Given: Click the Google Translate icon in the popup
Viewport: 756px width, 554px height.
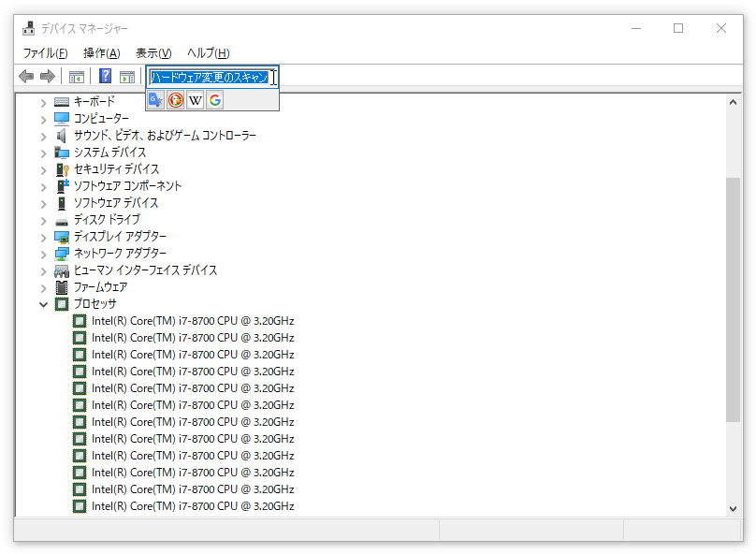Looking at the screenshot, I should 155,100.
